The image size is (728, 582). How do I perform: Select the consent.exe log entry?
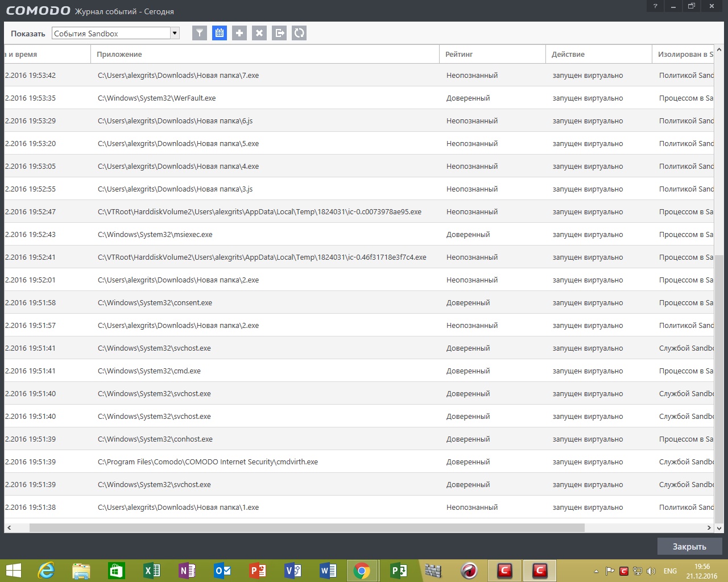tap(359, 302)
